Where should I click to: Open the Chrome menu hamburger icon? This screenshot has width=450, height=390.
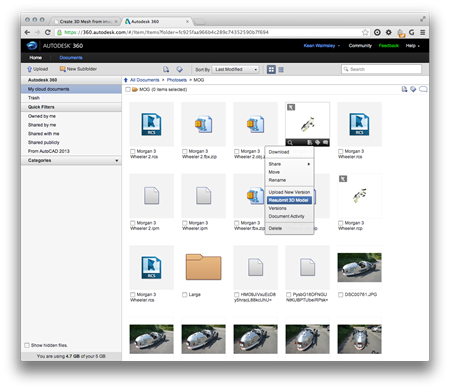[422, 32]
